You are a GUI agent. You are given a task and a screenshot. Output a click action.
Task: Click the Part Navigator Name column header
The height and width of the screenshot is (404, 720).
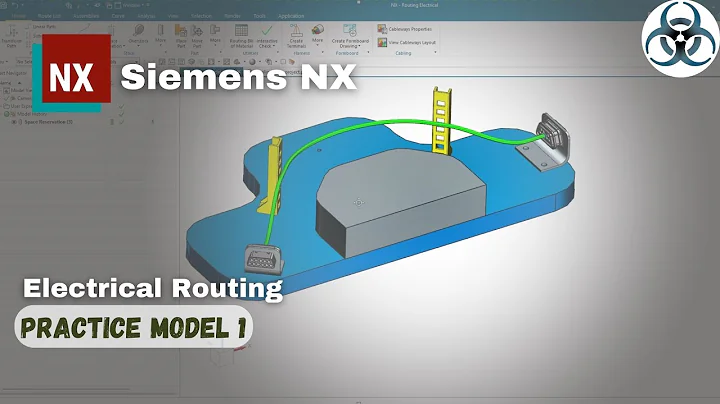(6, 83)
